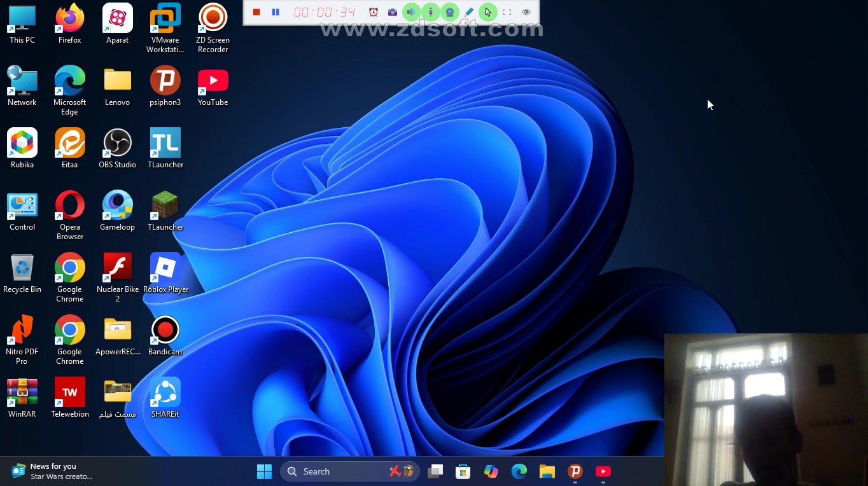Click the red recording timer display
This screenshot has height=486, width=868.
pyautogui.click(x=325, y=12)
